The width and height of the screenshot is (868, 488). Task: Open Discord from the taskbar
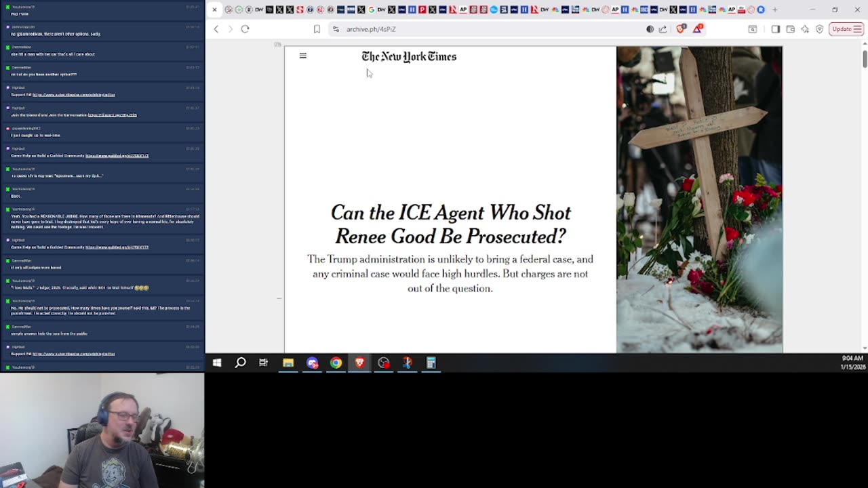click(x=312, y=363)
